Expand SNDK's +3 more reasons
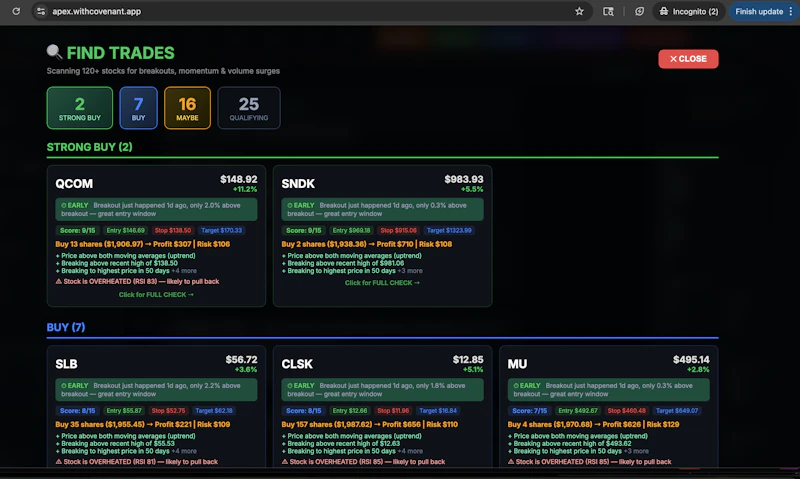Viewport: 800px width, 479px height. (x=410, y=271)
